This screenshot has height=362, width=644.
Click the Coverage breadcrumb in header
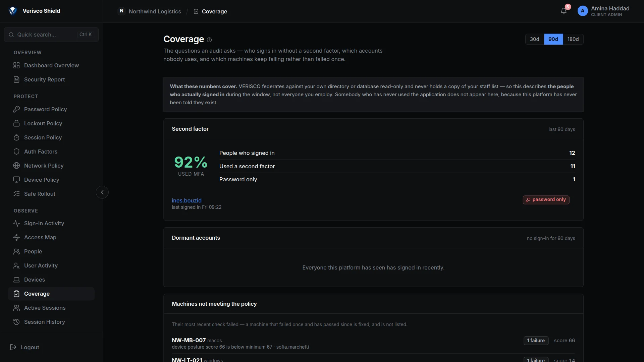click(x=210, y=11)
